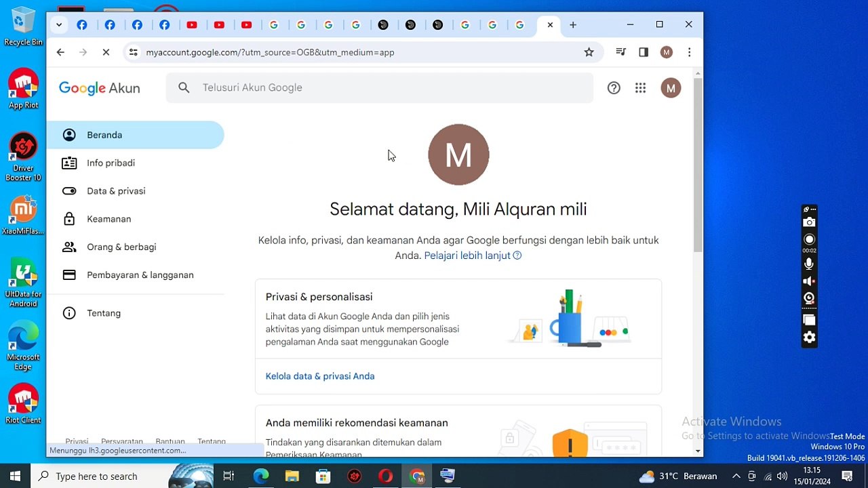Select Beranda in the sidebar
The width and height of the screenshot is (868, 488).
click(x=135, y=135)
